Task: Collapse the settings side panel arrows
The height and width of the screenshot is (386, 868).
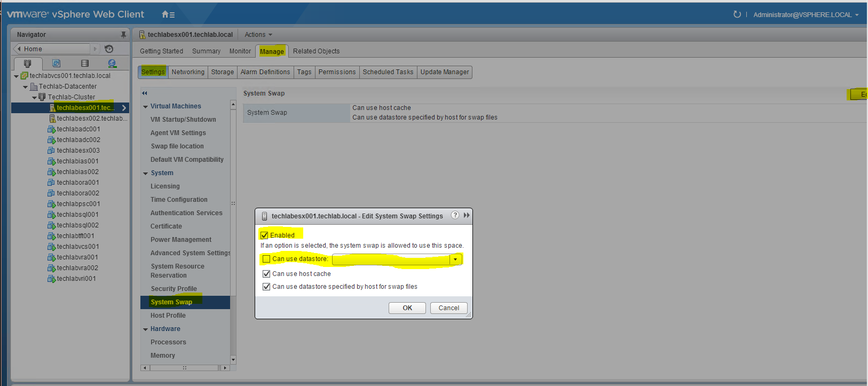Action: point(144,93)
